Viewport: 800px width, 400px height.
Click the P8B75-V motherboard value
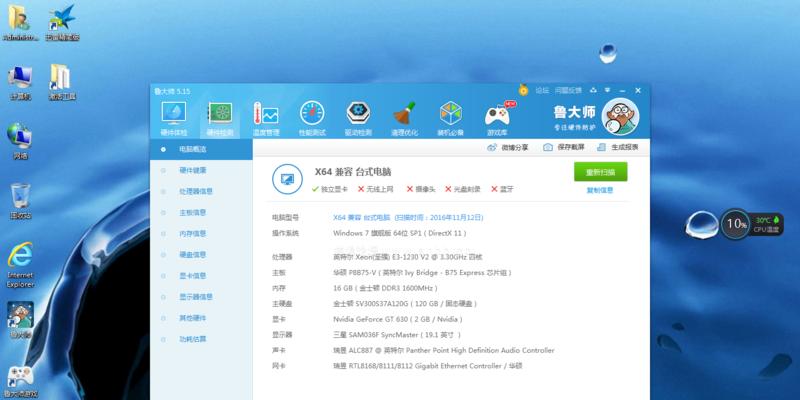[x=422, y=273]
